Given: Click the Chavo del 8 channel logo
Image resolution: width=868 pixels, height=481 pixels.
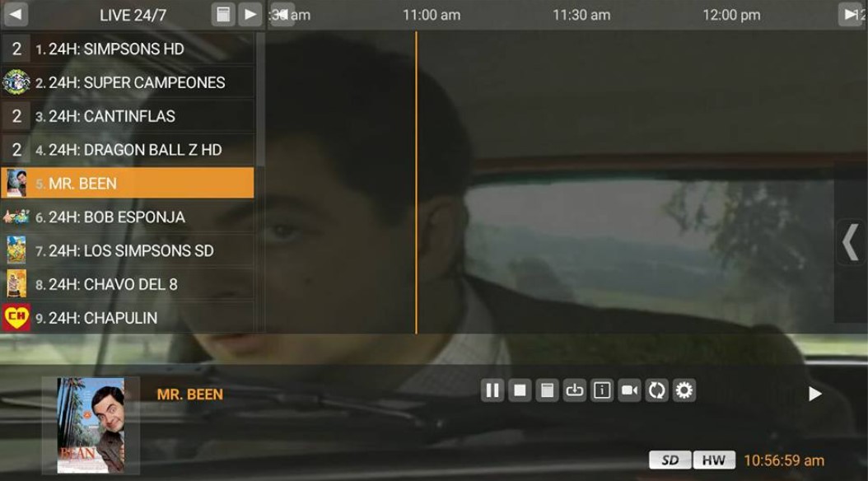Looking at the screenshot, I should coord(16,284).
